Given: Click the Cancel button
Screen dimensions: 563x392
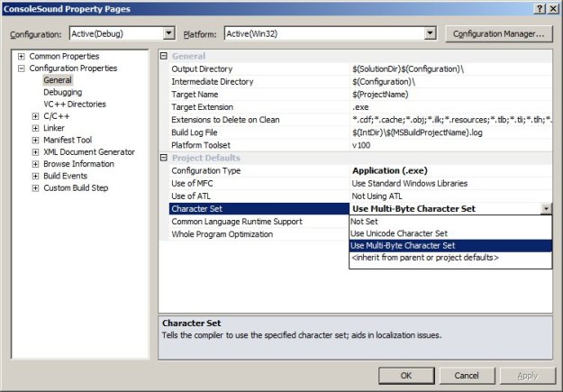Looking at the screenshot, I should [467, 375].
